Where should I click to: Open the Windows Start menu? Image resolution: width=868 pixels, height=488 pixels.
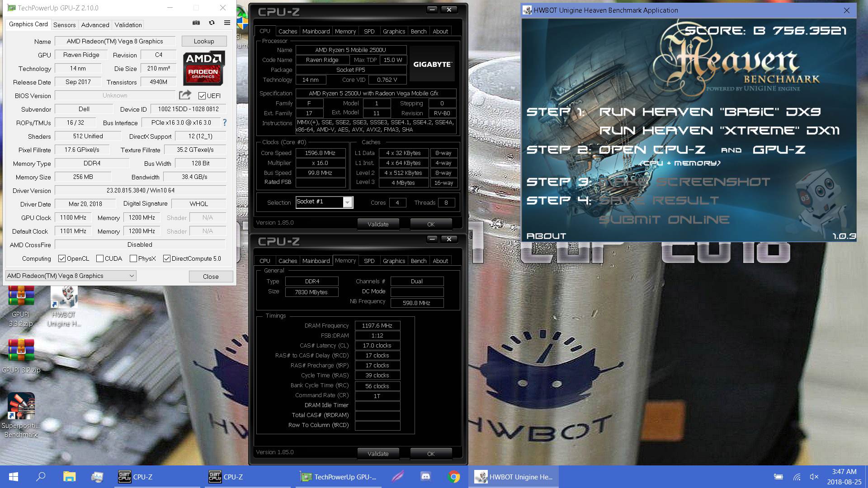tap(14, 477)
